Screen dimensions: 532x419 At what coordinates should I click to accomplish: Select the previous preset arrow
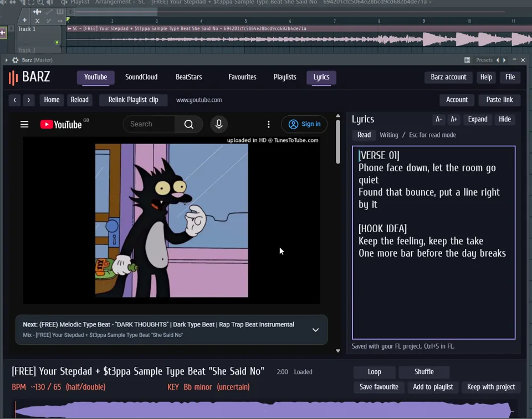coord(498,60)
